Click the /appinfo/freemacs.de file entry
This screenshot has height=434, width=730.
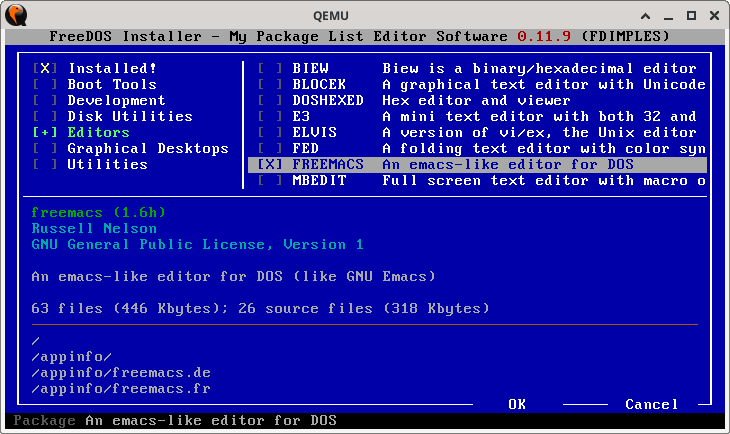click(x=121, y=373)
